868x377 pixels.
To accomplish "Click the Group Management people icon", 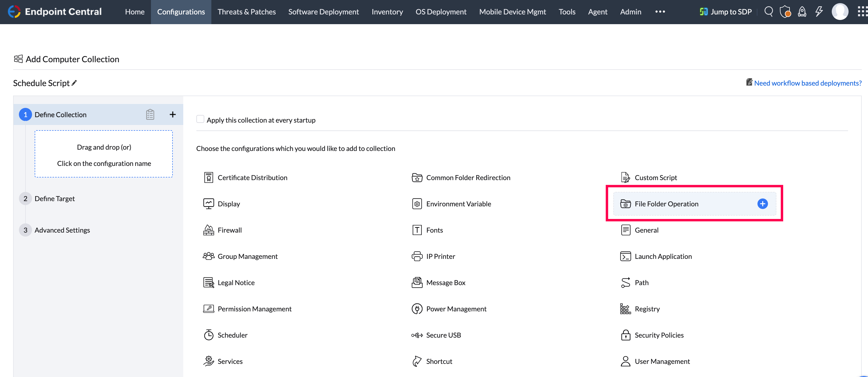I will [208, 256].
